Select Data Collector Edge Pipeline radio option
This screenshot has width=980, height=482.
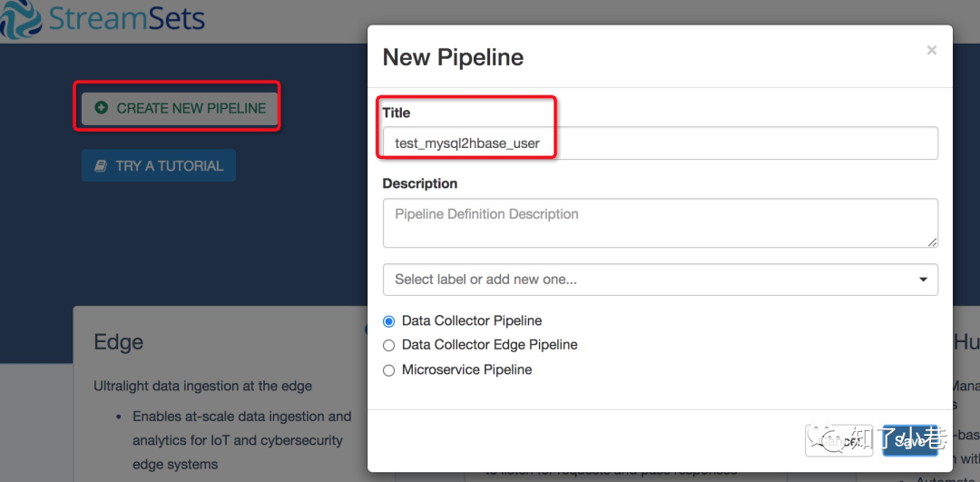[389, 346]
